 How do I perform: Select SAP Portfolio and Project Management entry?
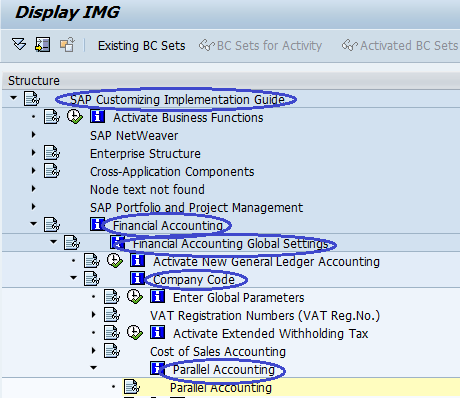pos(196,208)
